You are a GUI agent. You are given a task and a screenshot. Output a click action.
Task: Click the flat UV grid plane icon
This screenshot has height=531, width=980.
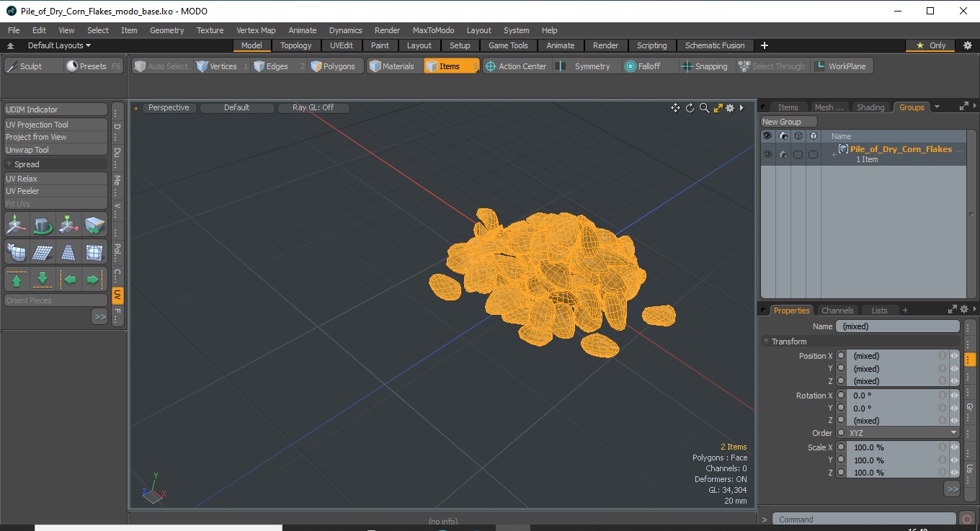pyautogui.click(x=43, y=252)
